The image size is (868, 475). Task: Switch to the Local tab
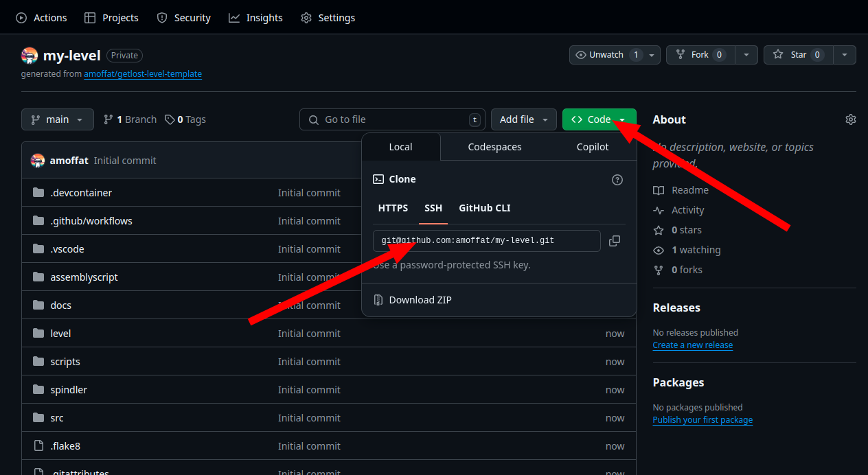(x=401, y=147)
